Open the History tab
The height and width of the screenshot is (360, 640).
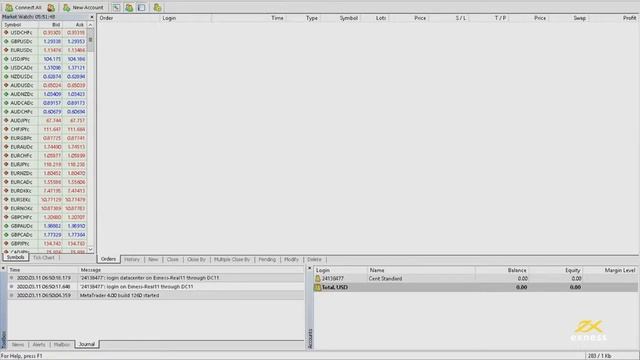point(132,260)
